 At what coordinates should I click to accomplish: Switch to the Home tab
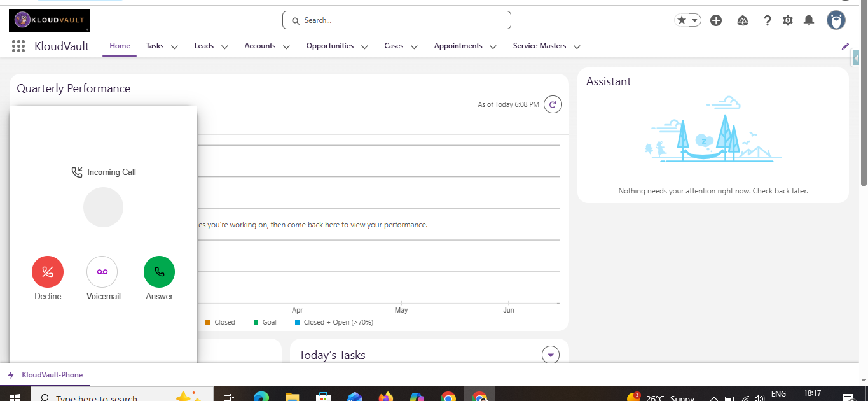pos(120,46)
